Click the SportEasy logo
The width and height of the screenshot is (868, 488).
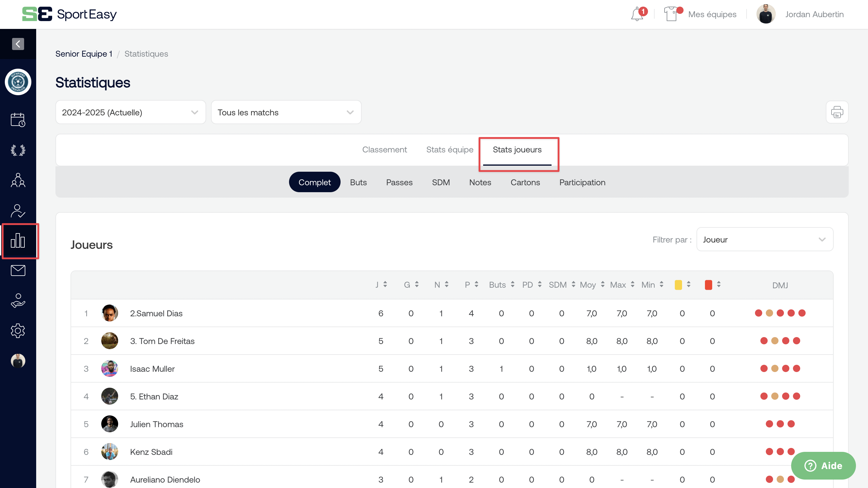pos(69,14)
